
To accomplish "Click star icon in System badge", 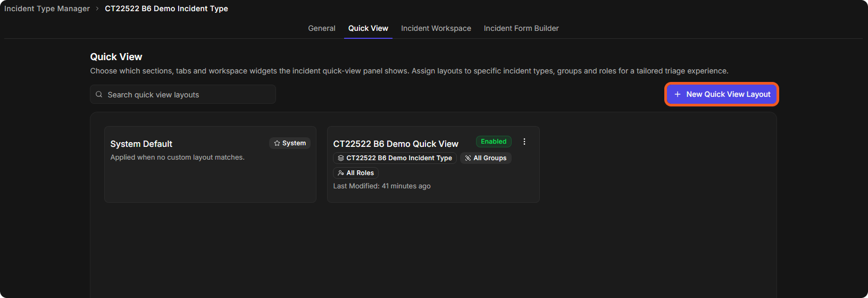I will pyautogui.click(x=277, y=143).
